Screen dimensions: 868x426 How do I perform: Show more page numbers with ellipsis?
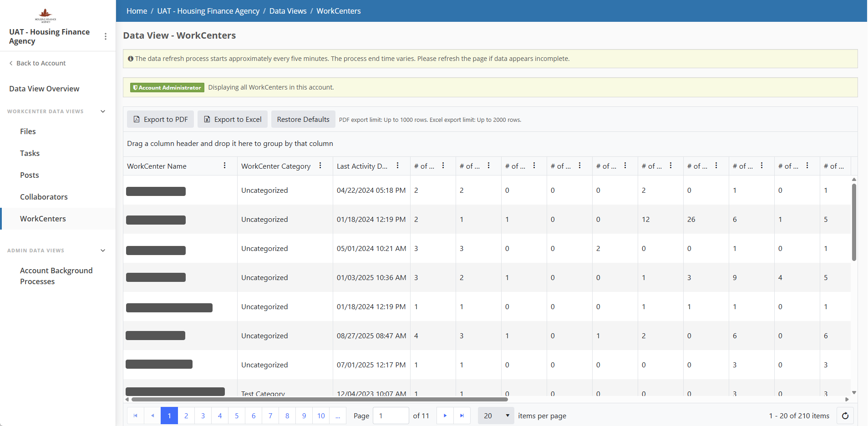click(x=338, y=416)
